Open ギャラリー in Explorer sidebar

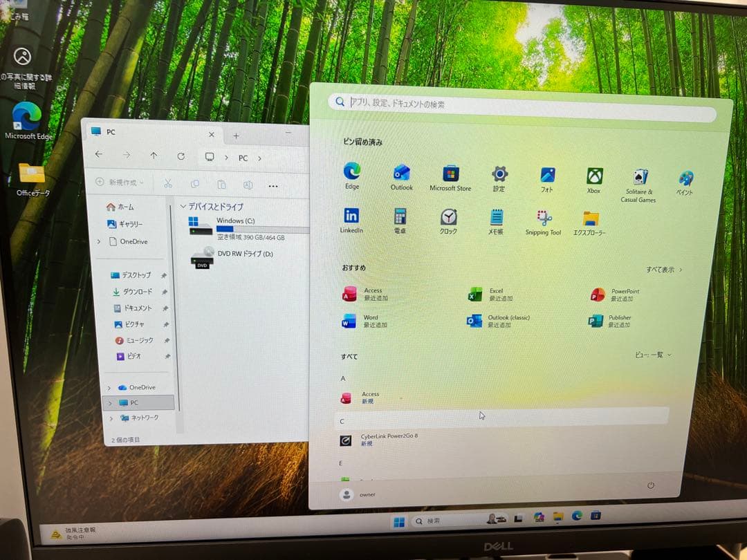[124, 224]
